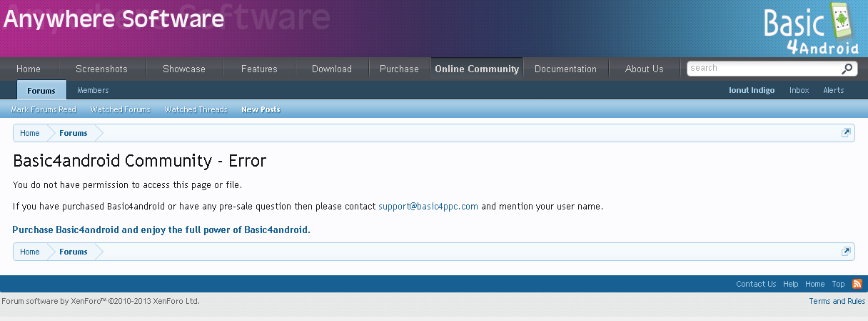
Task: Click 'You do not have permission' message
Action: [x=128, y=185]
